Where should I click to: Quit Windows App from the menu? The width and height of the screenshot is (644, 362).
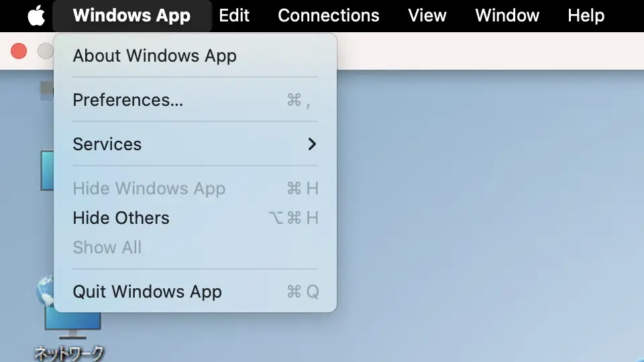pos(147,292)
